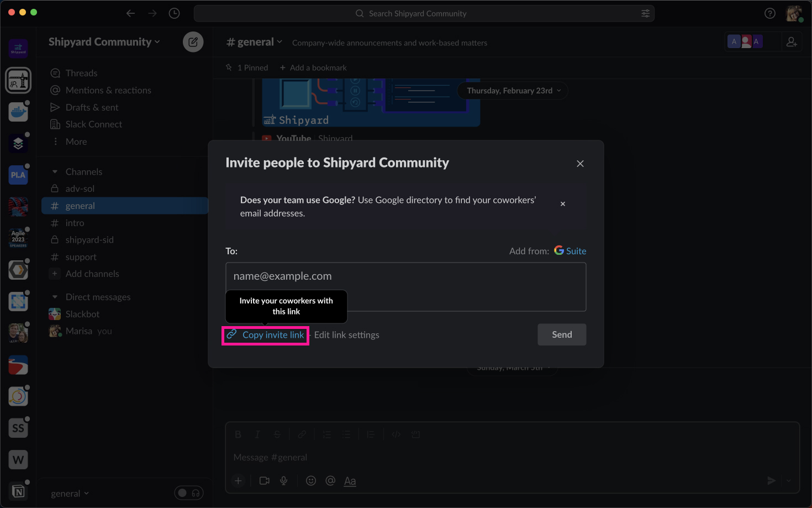812x508 pixels.
Task: Select the intro channel
Action: (x=124, y=223)
